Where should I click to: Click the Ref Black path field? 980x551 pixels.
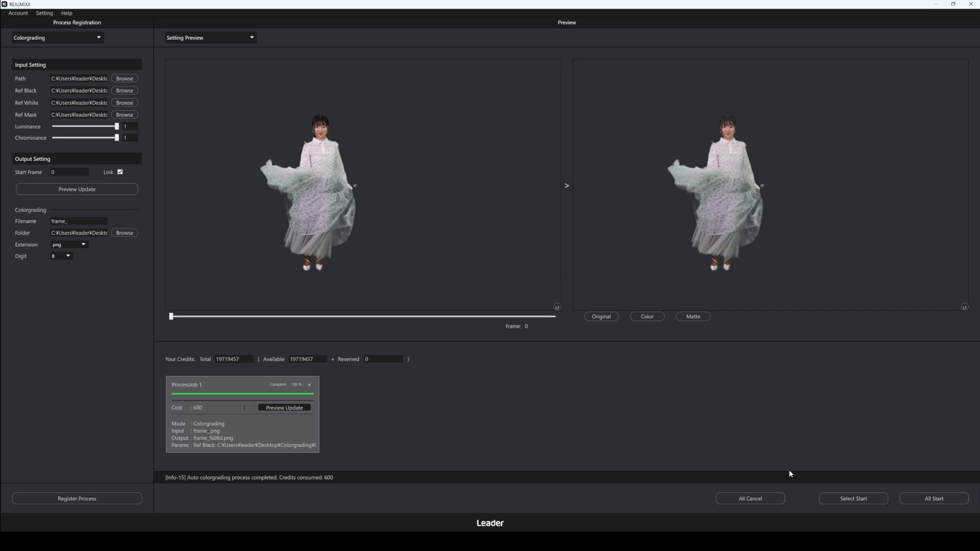pos(79,91)
